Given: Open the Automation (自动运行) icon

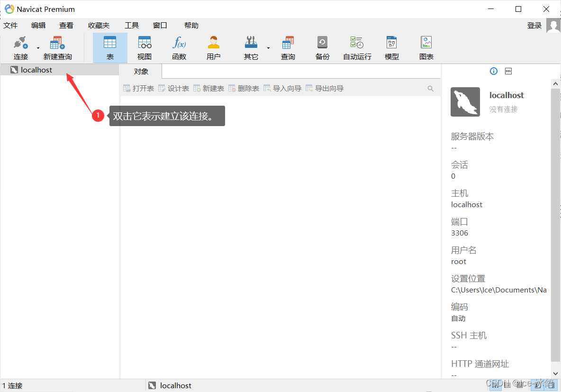Looking at the screenshot, I should click(357, 47).
